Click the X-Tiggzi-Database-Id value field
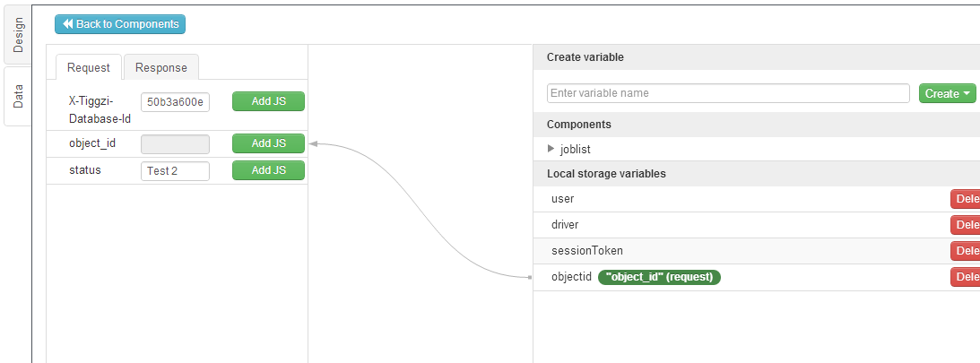980x363 pixels. [x=175, y=102]
